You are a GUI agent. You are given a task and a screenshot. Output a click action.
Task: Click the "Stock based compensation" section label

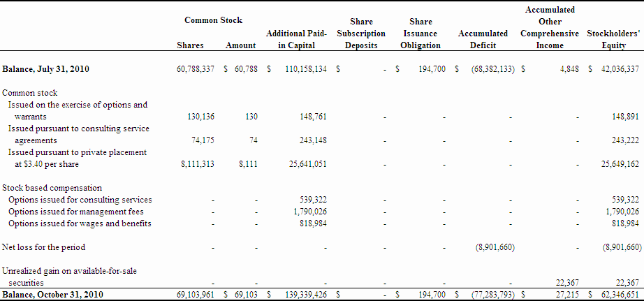(x=52, y=188)
